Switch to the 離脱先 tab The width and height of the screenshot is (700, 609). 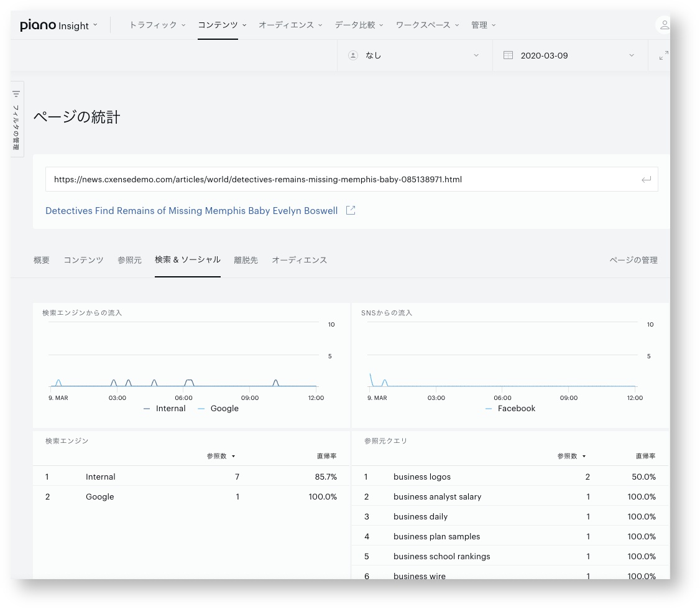pyautogui.click(x=246, y=260)
